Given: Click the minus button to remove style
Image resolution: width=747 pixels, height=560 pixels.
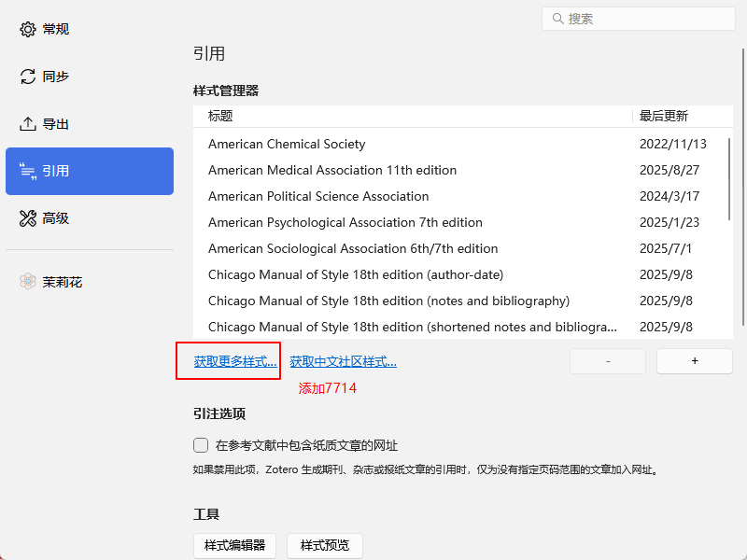Looking at the screenshot, I should (608, 361).
